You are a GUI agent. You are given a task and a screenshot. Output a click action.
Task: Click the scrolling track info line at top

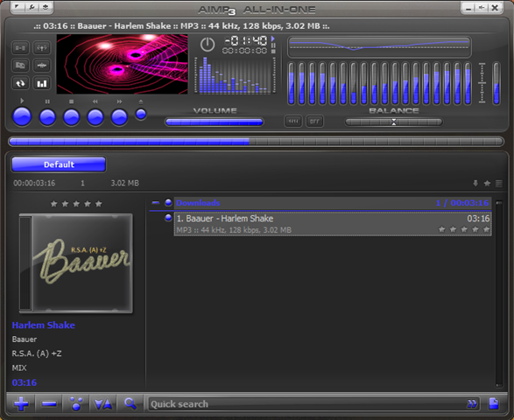[x=181, y=26]
